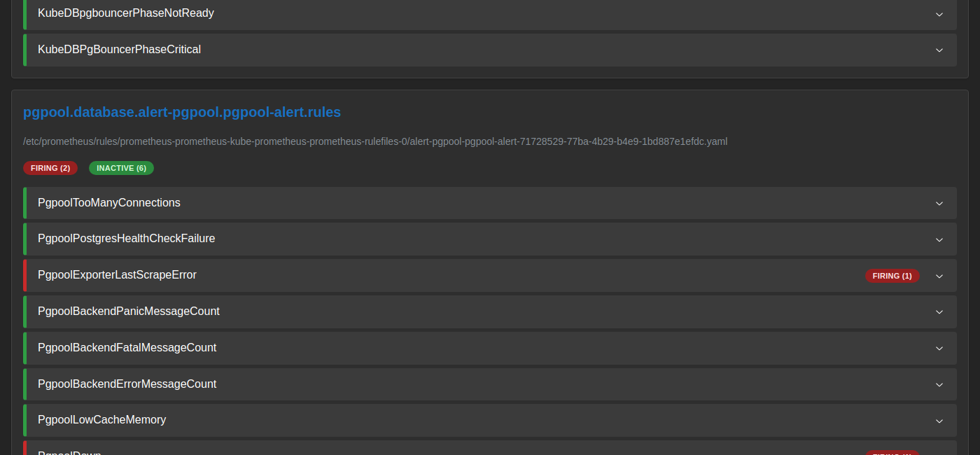Select the PgpoolLowCacheMemory rule name

point(102,420)
